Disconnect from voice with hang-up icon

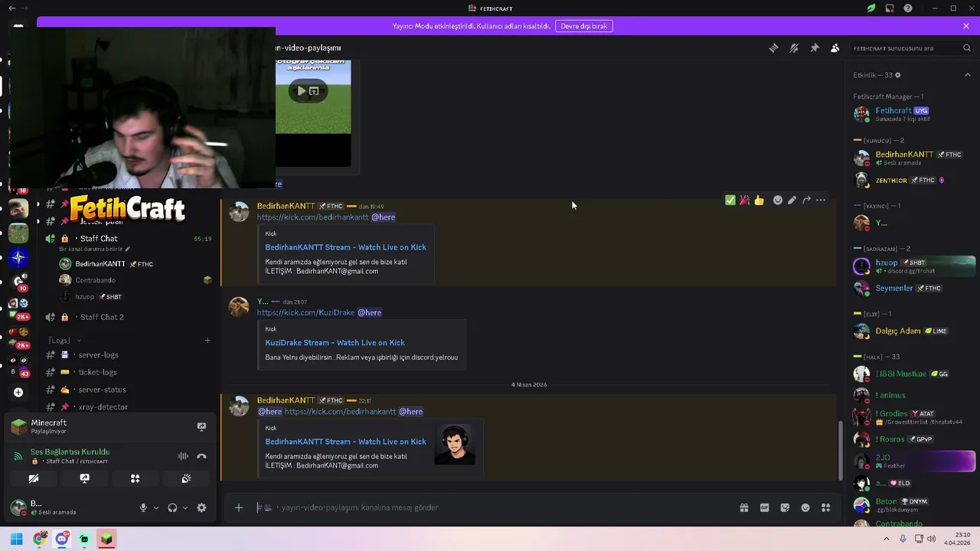201,456
